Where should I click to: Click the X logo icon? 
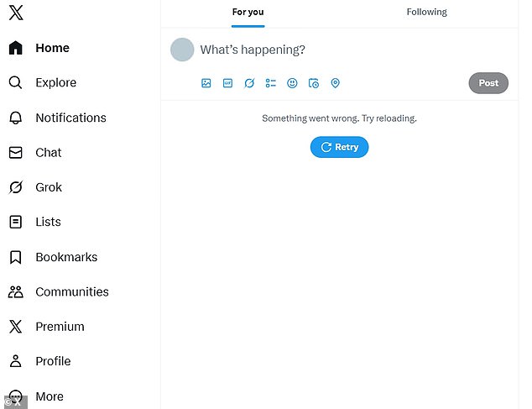[16, 13]
